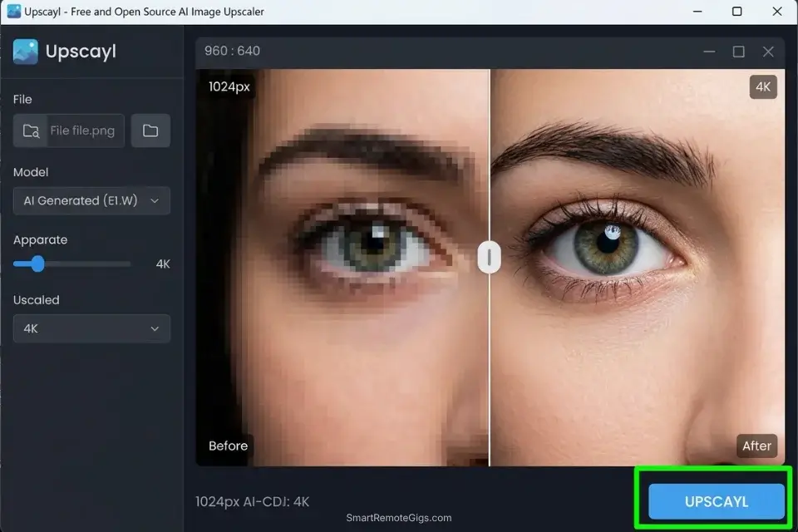Click the Uscaled section label

coord(36,300)
